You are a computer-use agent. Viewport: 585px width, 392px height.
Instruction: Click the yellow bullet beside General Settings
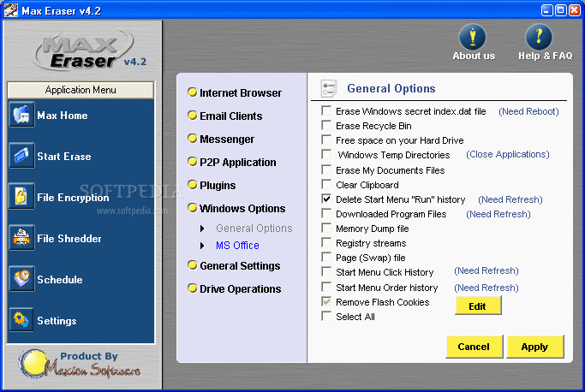coord(192,265)
